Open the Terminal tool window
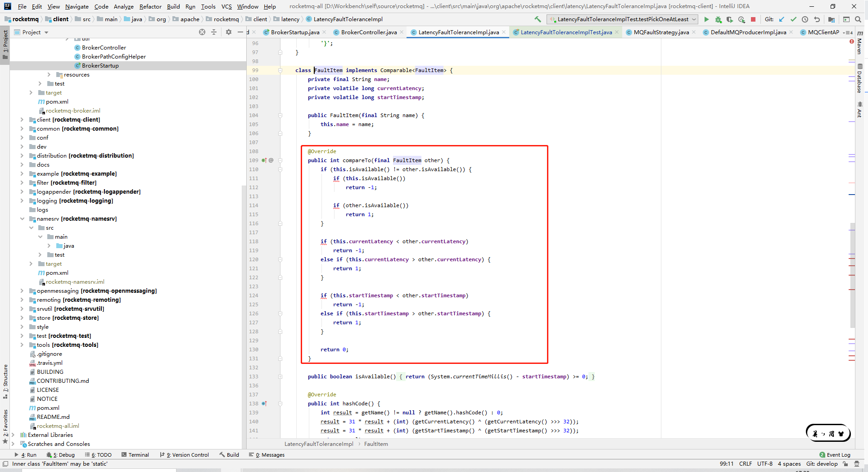Image resolution: width=868 pixels, height=472 pixels. click(x=135, y=455)
